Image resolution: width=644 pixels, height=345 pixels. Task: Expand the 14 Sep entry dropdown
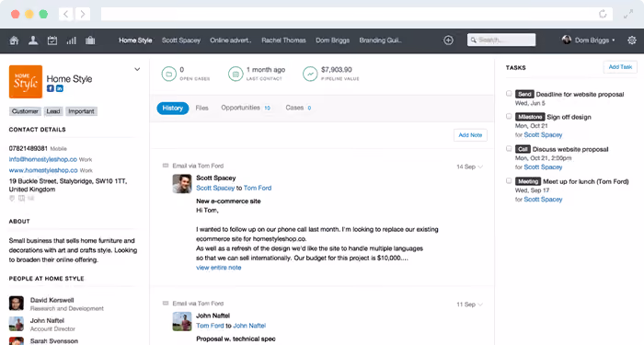click(480, 167)
